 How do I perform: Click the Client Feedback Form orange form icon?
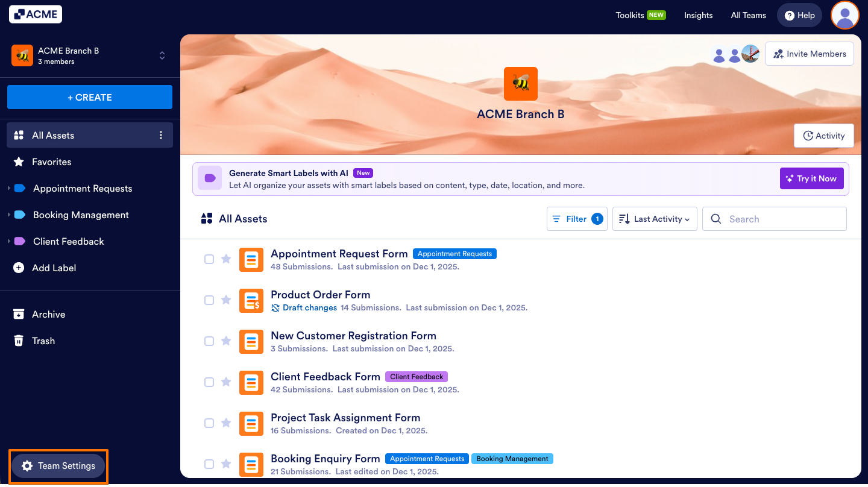click(251, 383)
